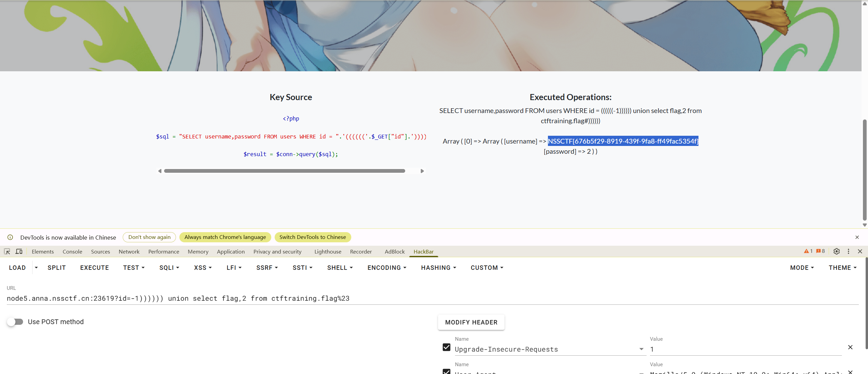Click the inspect element picker icon
This screenshot has height=374, width=868.
7,251
